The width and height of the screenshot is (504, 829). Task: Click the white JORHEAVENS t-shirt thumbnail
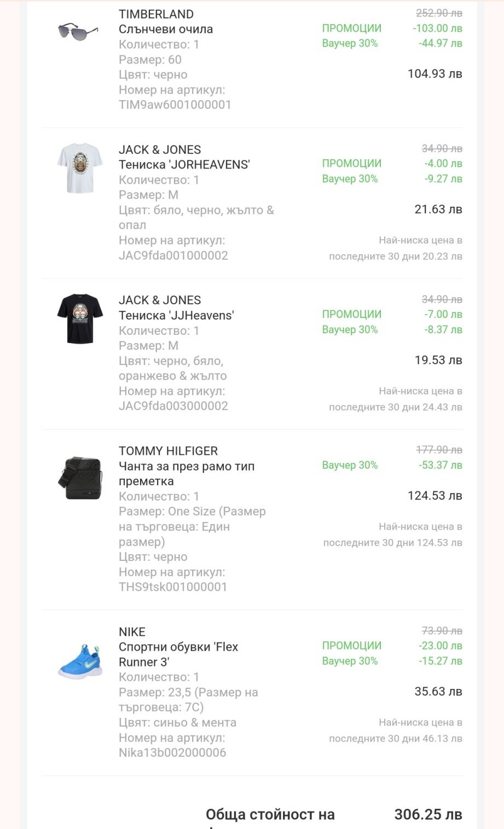click(x=80, y=168)
